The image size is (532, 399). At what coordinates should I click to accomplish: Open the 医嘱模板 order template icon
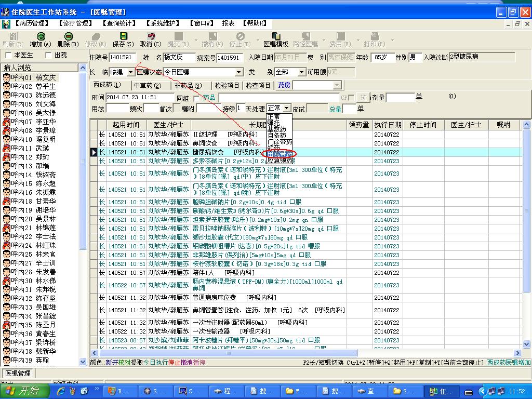tap(276, 36)
